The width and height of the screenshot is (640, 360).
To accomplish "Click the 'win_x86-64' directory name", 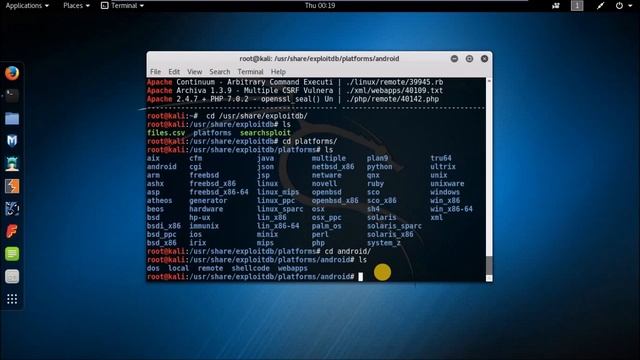I will (451, 209).
